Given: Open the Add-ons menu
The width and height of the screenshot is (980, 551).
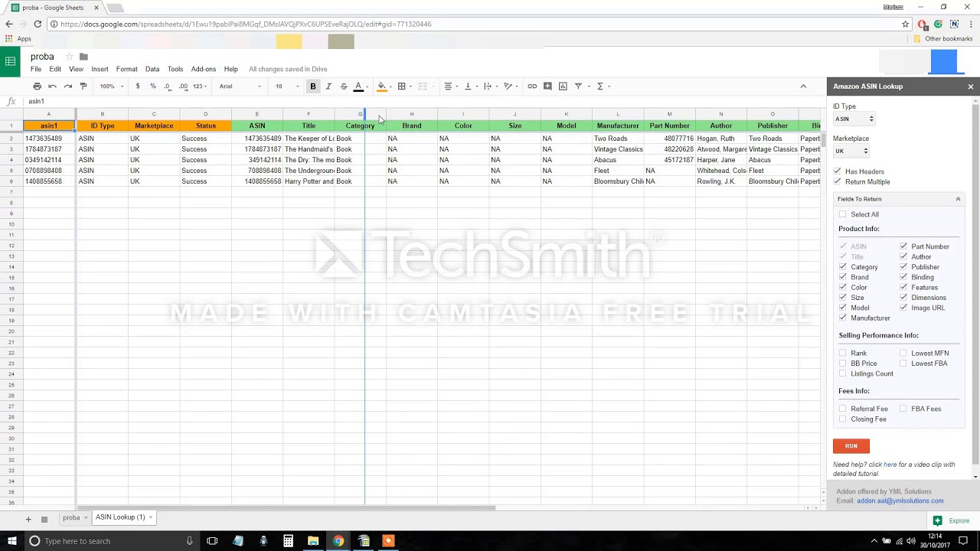Looking at the screenshot, I should [204, 70].
